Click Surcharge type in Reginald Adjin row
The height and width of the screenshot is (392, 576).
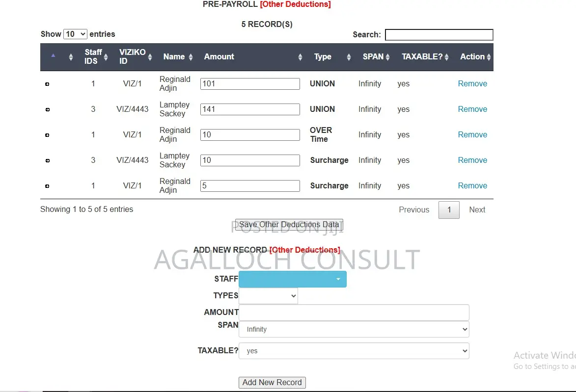click(x=329, y=186)
